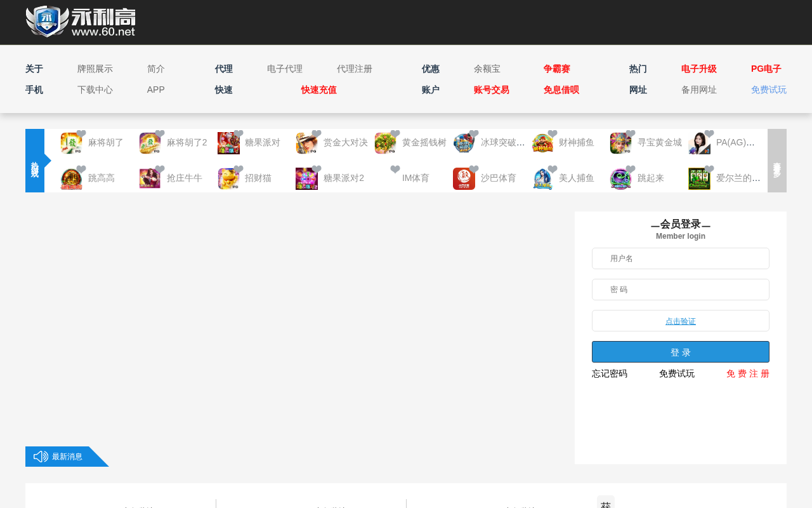Image resolution: width=812 pixels, height=508 pixels.
Task: Favorite 抢庄牛牛 with its heart
Action: click(160, 170)
